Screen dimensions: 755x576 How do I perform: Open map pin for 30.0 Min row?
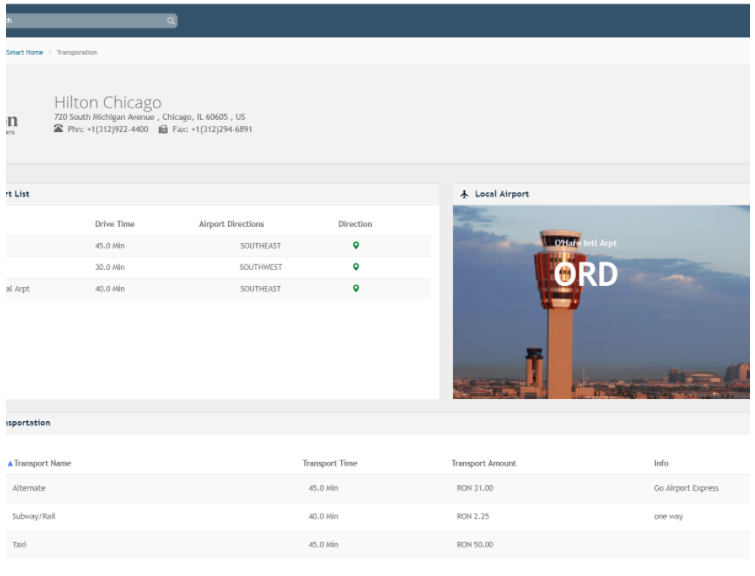[x=356, y=267]
